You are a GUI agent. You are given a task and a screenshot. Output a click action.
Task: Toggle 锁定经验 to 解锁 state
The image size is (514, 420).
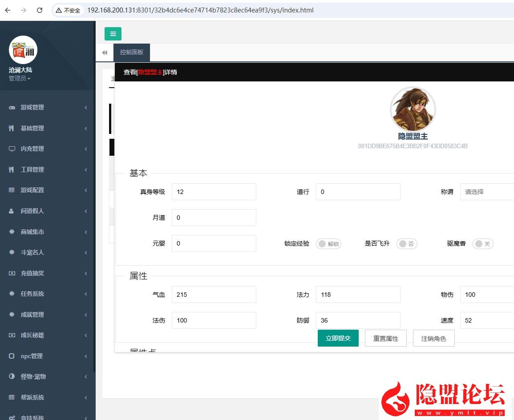[x=328, y=243]
